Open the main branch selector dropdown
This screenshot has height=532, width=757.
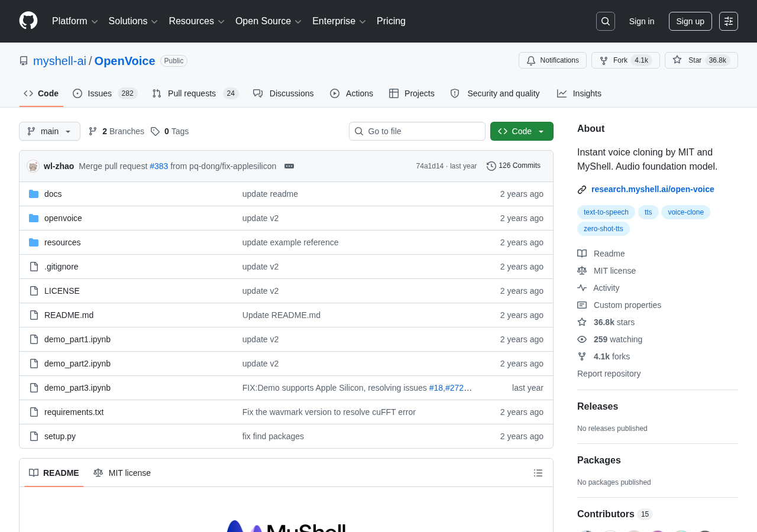coord(50,131)
